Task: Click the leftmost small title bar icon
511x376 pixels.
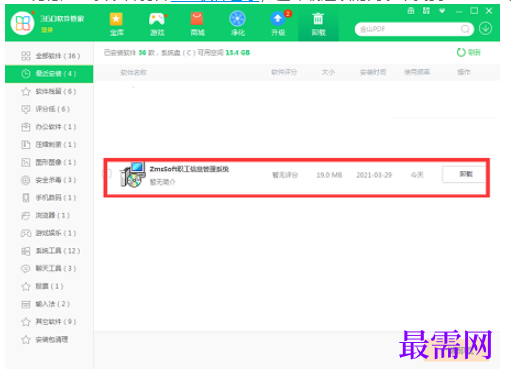Action: [x=411, y=11]
